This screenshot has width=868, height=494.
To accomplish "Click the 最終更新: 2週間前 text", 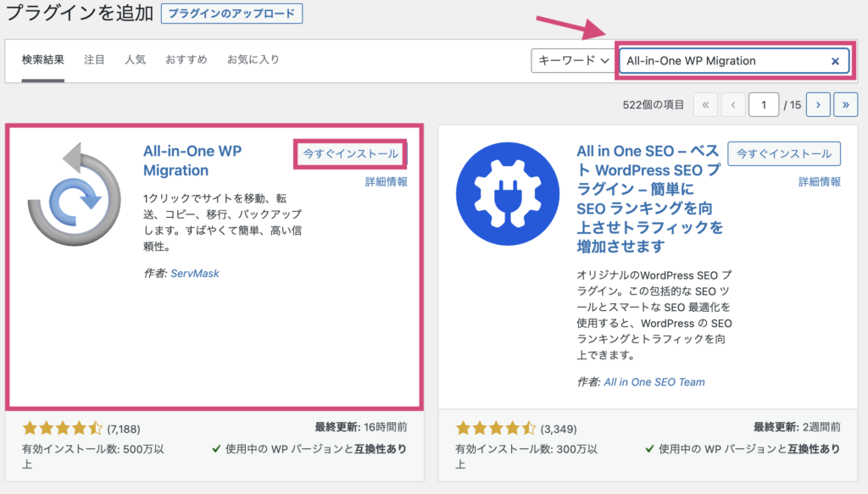I will point(797,427).
